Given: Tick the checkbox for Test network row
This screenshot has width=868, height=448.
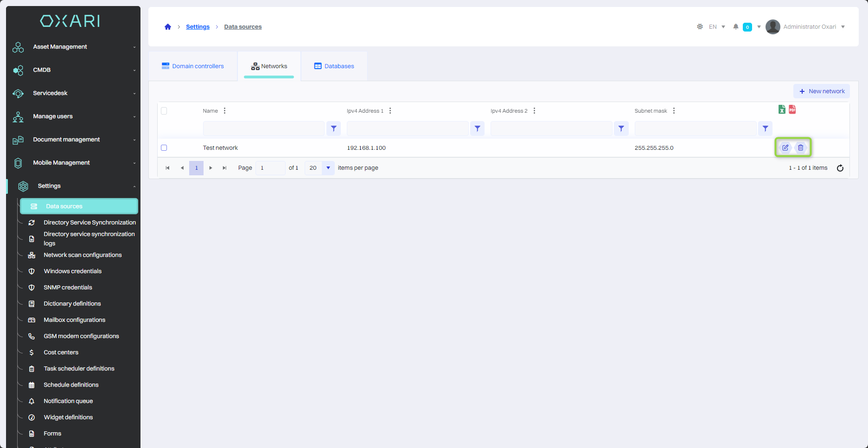Looking at the screenshot, I should (164, 148).
